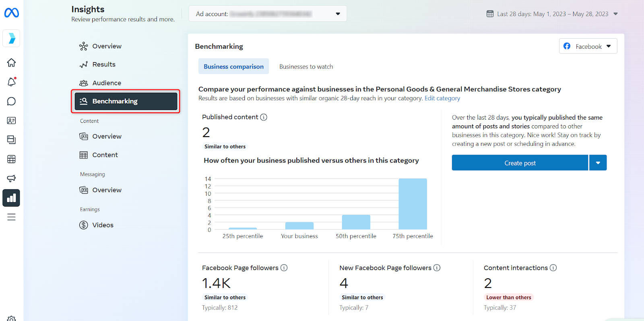
Task: Open the date range dropdown arrow
Action: (615, 14)
